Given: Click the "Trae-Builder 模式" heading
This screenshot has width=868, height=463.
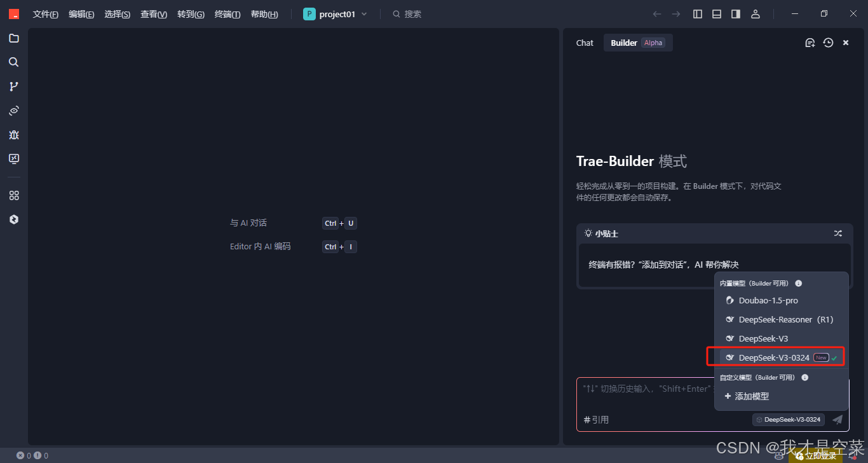Looking at the screenshot, I should click(x=632, y=162).
